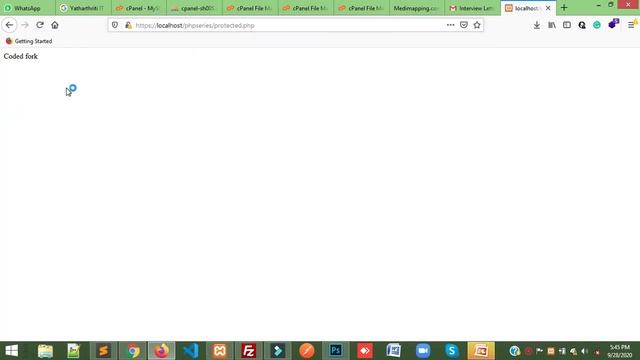Switch to the WhatsApp tab
This screenshot has width=640, height=360.
coord(27,8)
